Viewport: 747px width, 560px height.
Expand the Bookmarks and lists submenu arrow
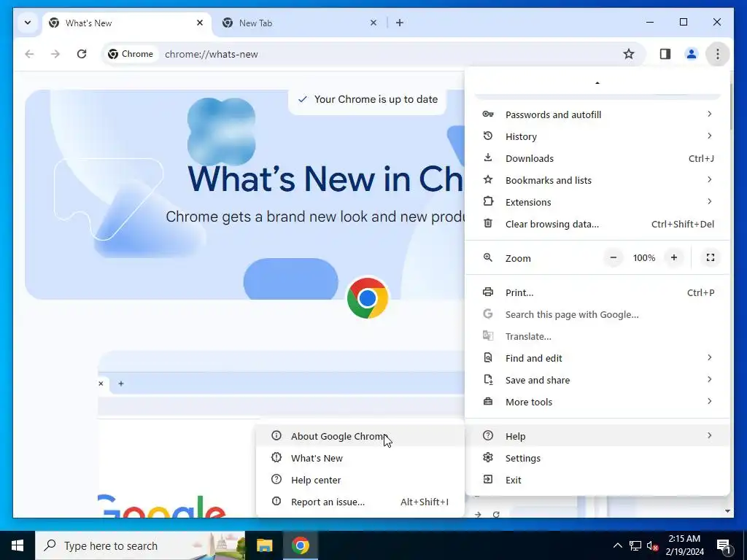[709, 179]
